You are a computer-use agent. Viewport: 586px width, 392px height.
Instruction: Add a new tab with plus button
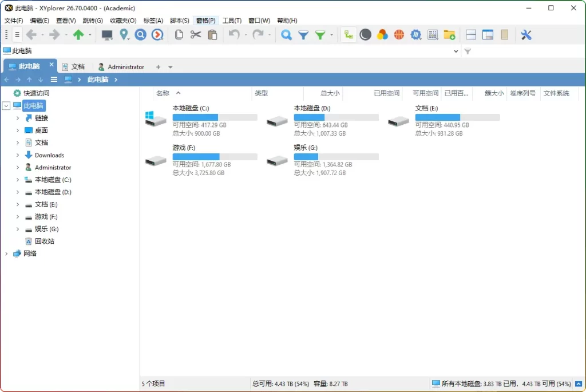158,67
